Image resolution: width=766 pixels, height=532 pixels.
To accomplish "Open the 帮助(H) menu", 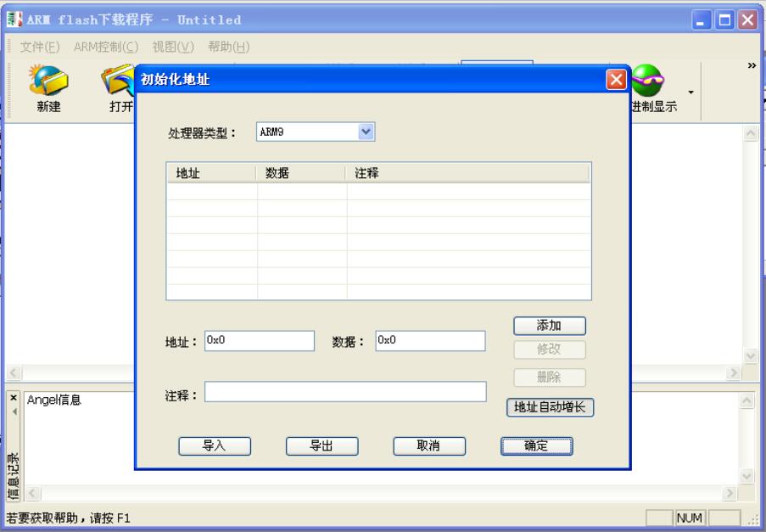I will coord(229,47).
